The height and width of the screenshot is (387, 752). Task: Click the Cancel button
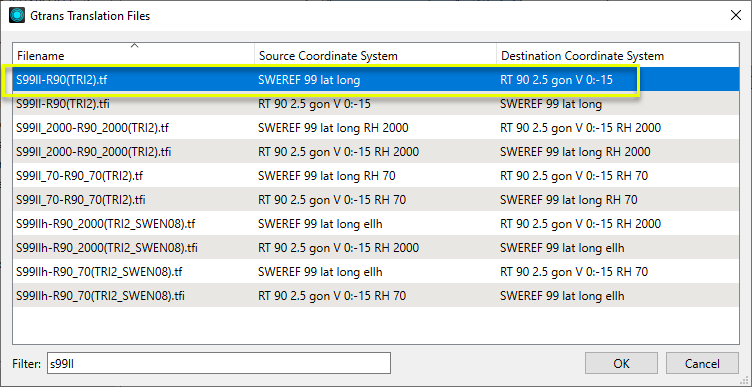[x=702, y=364]
